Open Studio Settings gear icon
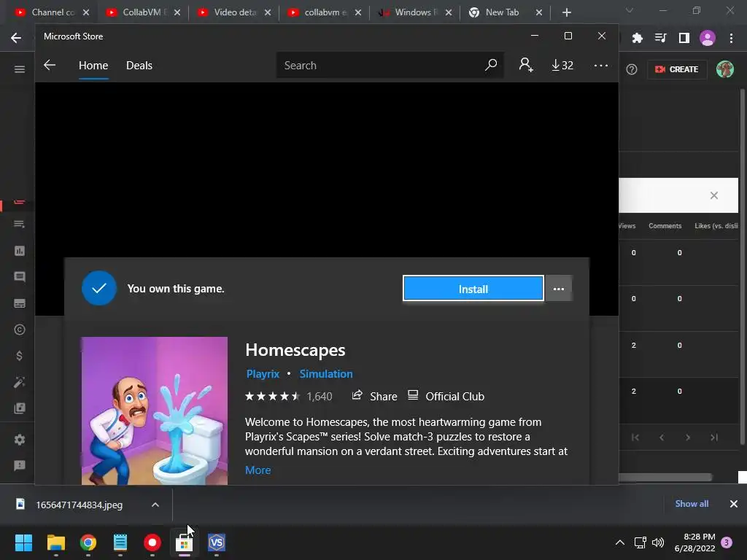 pos(20,440)
